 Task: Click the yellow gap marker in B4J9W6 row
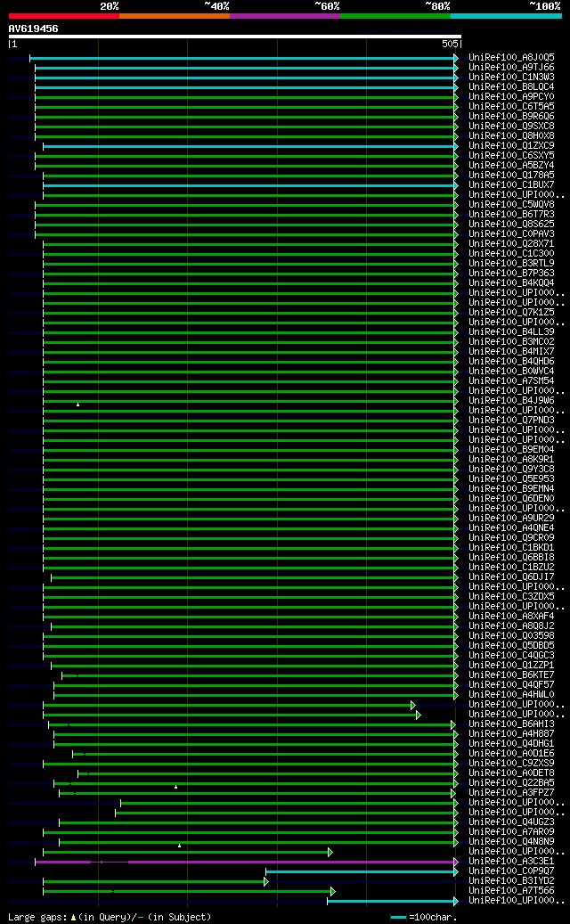coord(77,405)
